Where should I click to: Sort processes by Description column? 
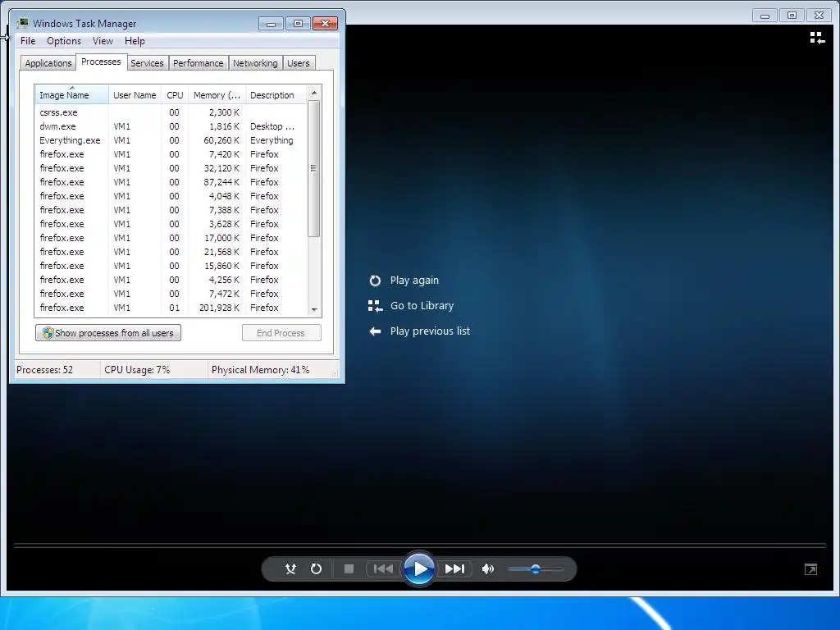[x=276, y=95]
